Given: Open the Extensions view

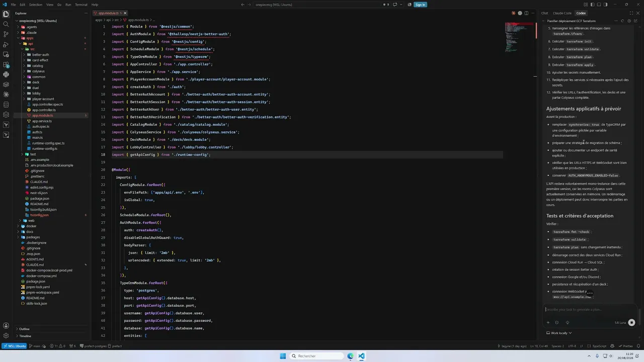Looking at the screenshot, I should [x=6, y=64].
